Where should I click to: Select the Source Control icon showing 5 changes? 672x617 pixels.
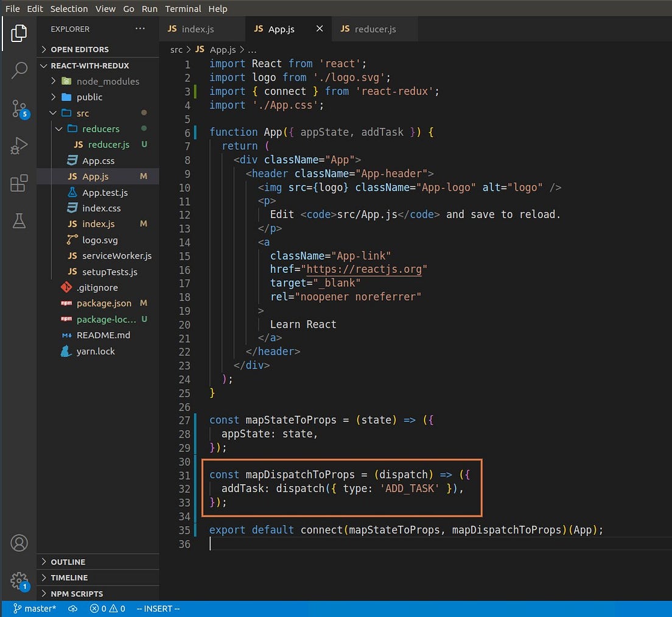(19, 108)
